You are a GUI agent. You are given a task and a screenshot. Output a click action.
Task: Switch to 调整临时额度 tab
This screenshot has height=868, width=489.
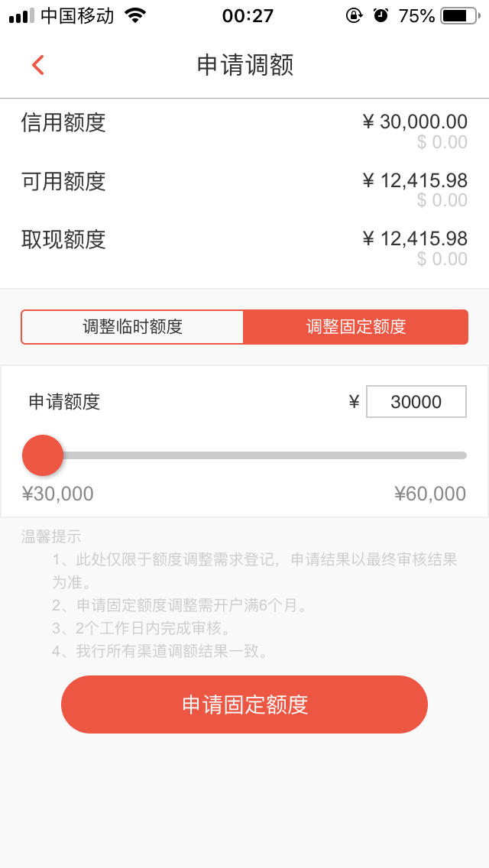point(132,326)
